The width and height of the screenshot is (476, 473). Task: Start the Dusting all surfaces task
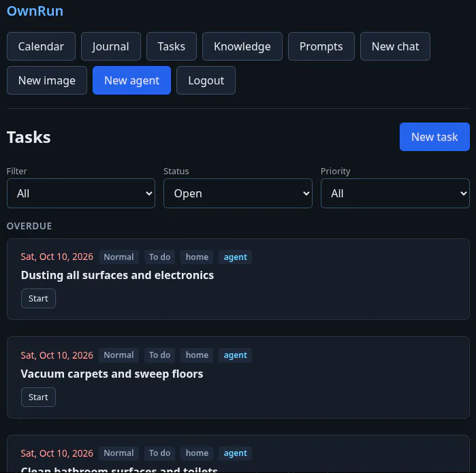[38, 299]
